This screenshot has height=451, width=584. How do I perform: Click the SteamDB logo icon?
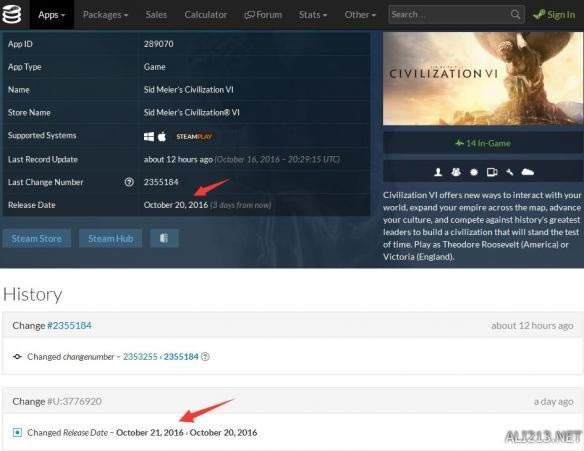pyautogui.click(x=12, y=14)
